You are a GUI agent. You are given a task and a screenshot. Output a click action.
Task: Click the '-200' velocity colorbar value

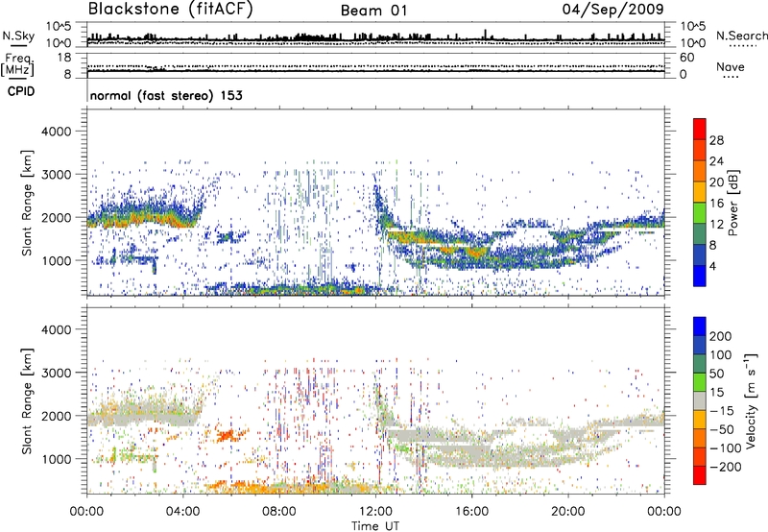[x=724, y=467]
